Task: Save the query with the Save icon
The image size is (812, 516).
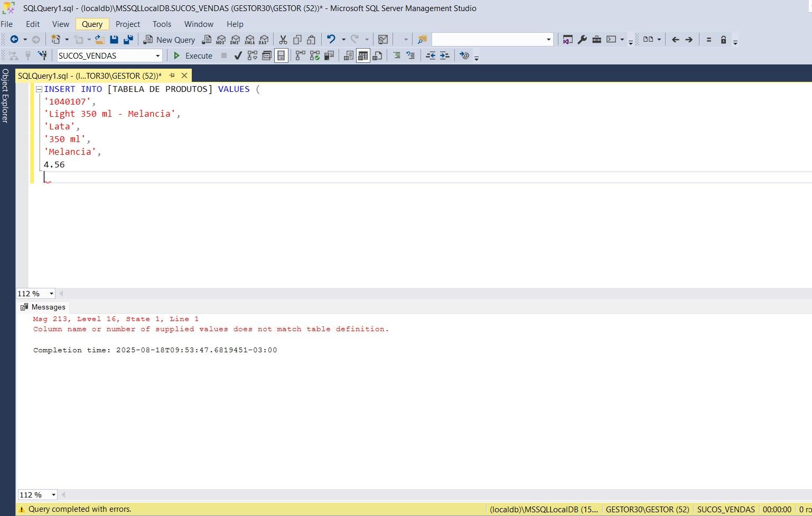Action: click(114, 40)
